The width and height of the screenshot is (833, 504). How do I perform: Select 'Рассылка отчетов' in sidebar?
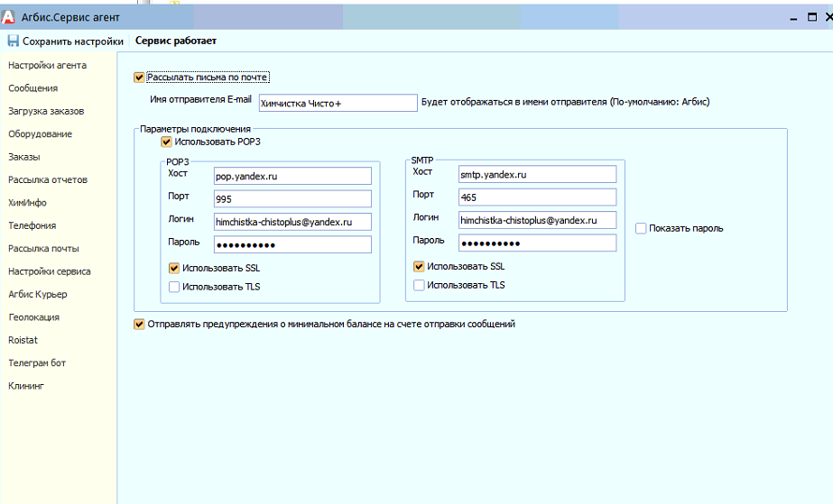click(48, 179)
